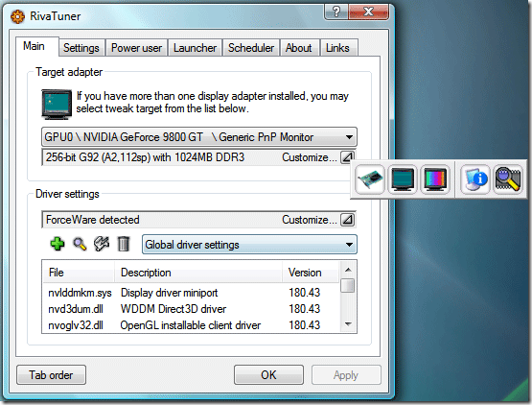
Task: Expand Customize arrow beside ForceWare detected
Action: coord(347,220)
